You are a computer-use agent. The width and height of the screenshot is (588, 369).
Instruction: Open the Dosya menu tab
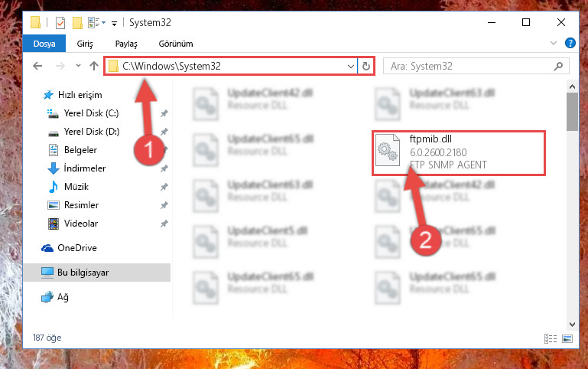tap(44, 44)
